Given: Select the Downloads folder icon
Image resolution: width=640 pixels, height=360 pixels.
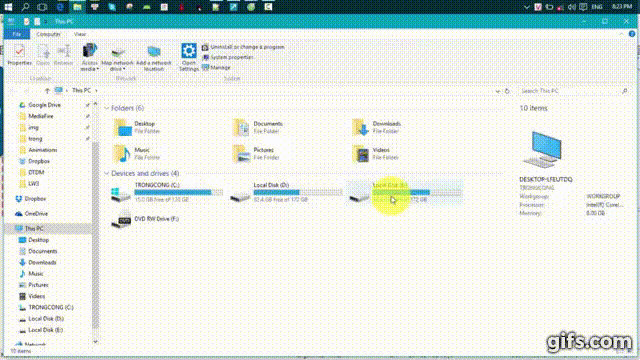Looking at the screenshot, I should point(360,127).
